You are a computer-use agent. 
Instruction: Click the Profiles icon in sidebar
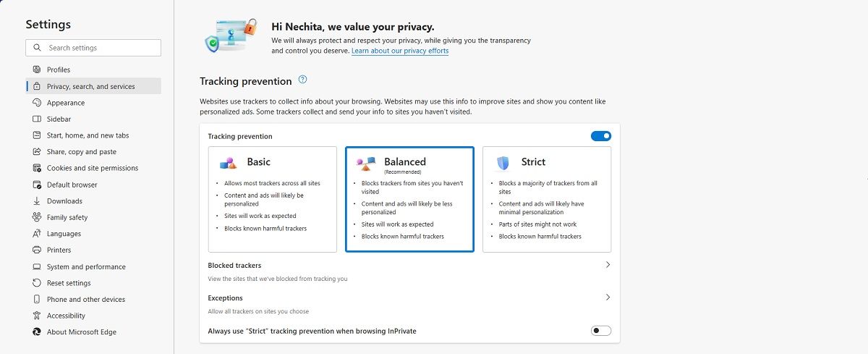(x=37, y=69)
